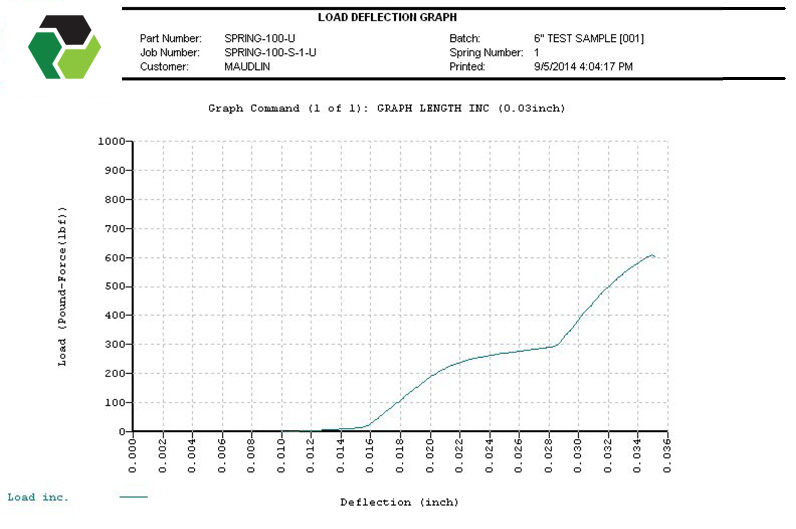This screenshot has width=796, height=529.
Task: Click the 0.006 x-axis tick label
Action: coord(222,456)
